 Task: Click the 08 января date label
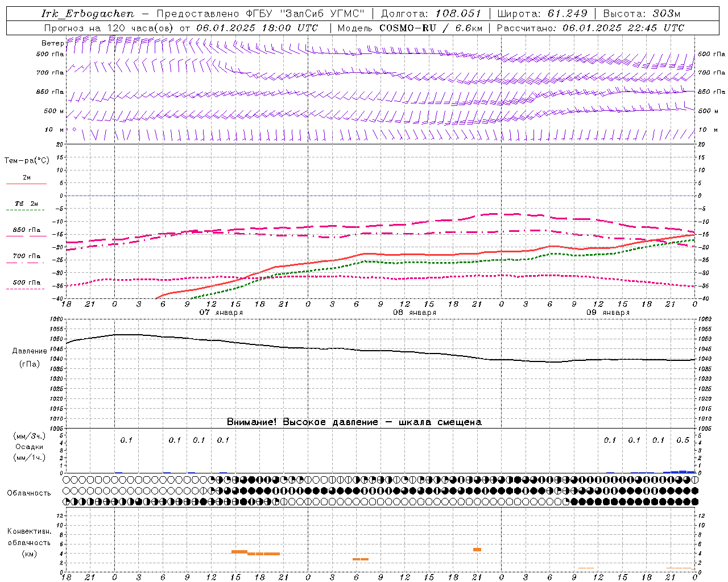(x=415, y=313)
